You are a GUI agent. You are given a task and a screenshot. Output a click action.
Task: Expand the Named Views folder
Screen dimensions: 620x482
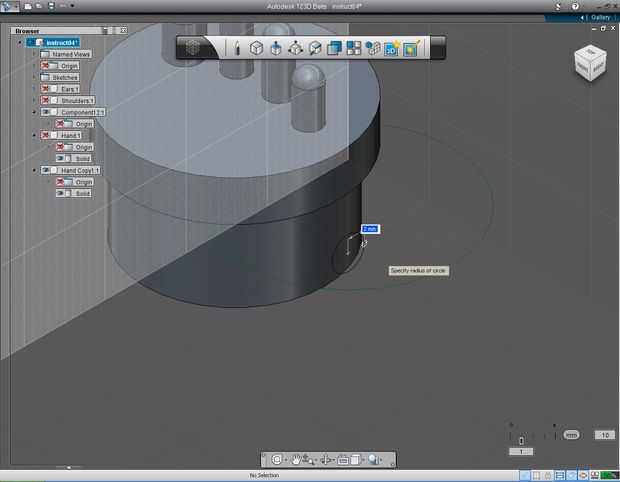(33, 54)
